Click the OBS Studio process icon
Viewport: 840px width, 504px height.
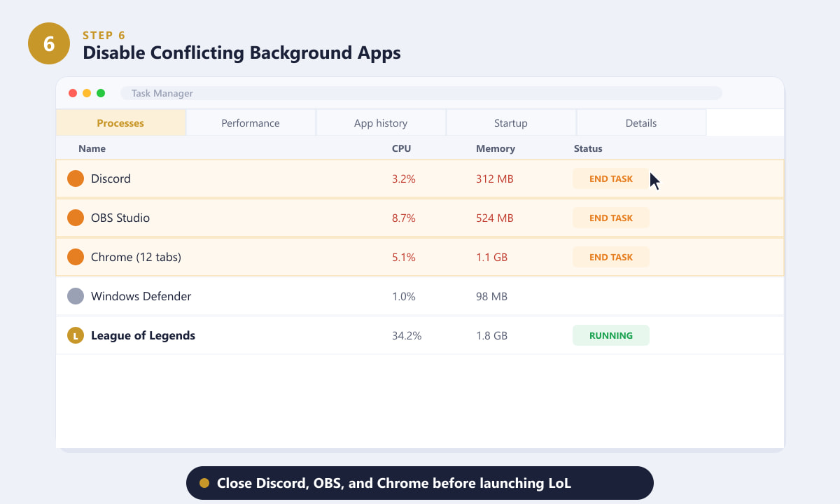(76, 218)
